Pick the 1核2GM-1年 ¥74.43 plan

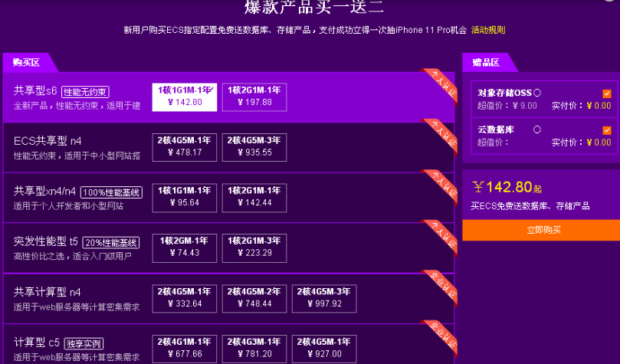pos(185,247)
